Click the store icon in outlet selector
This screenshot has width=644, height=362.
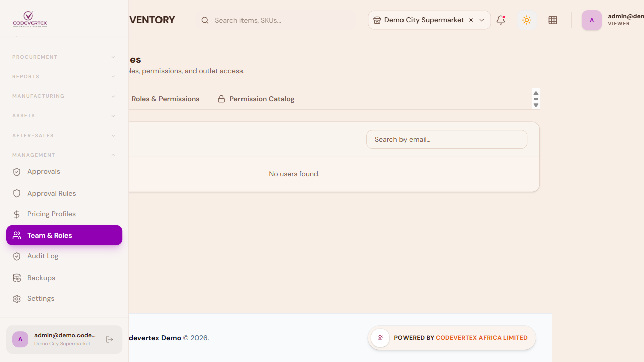click(377, 20)
